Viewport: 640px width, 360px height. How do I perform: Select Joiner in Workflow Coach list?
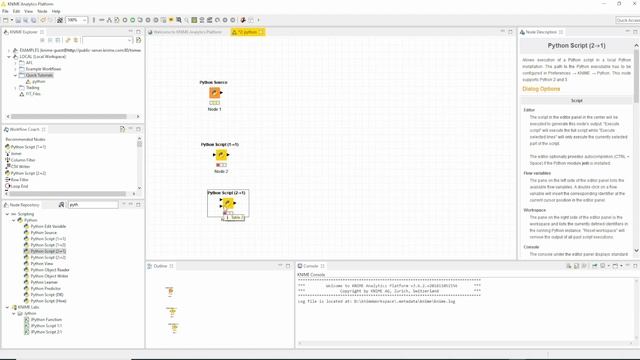point(16,153)
